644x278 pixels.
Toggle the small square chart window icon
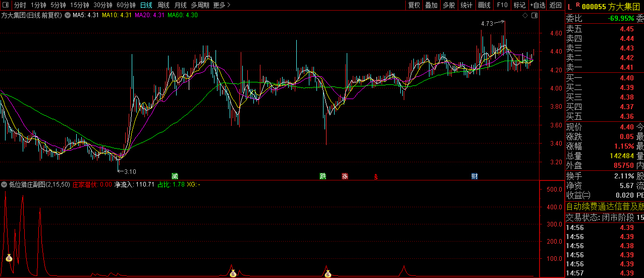click(x=533, y=16)
